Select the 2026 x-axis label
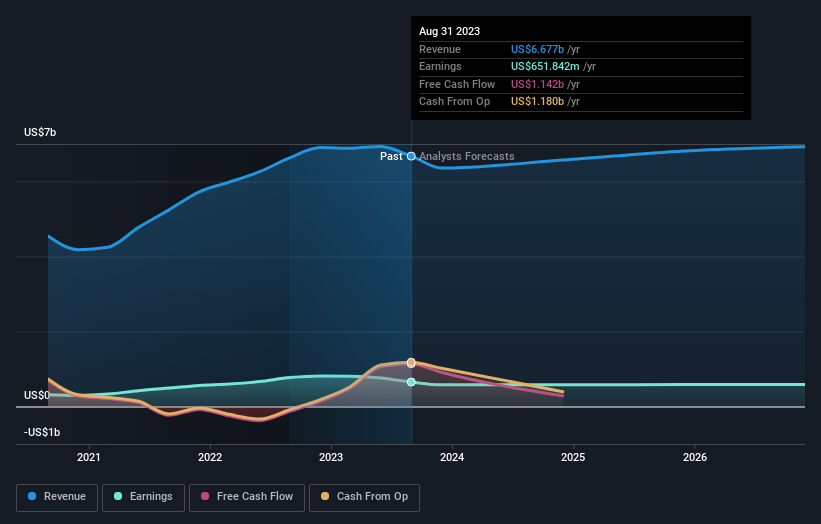 [x=695, y=457]
